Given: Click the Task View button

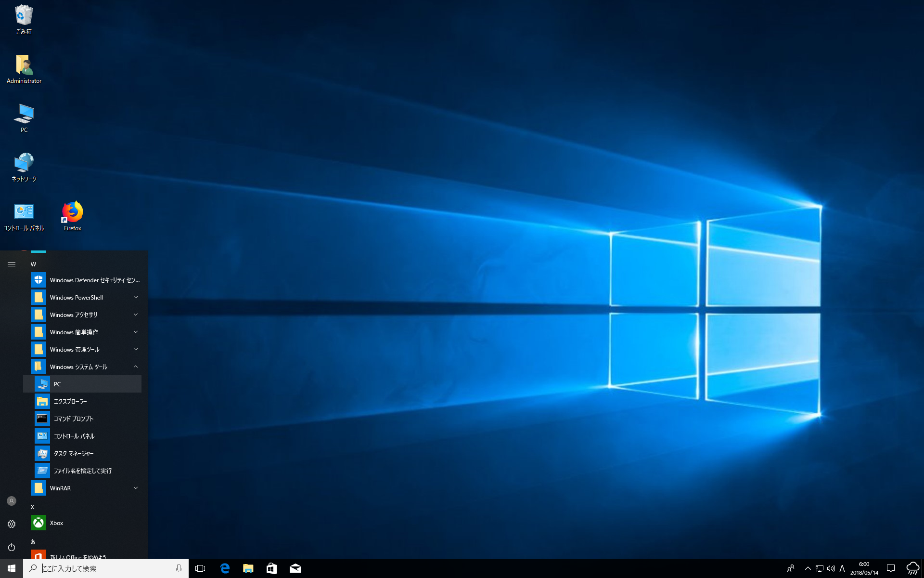Looking at the screenshot, I should (200, 568).
